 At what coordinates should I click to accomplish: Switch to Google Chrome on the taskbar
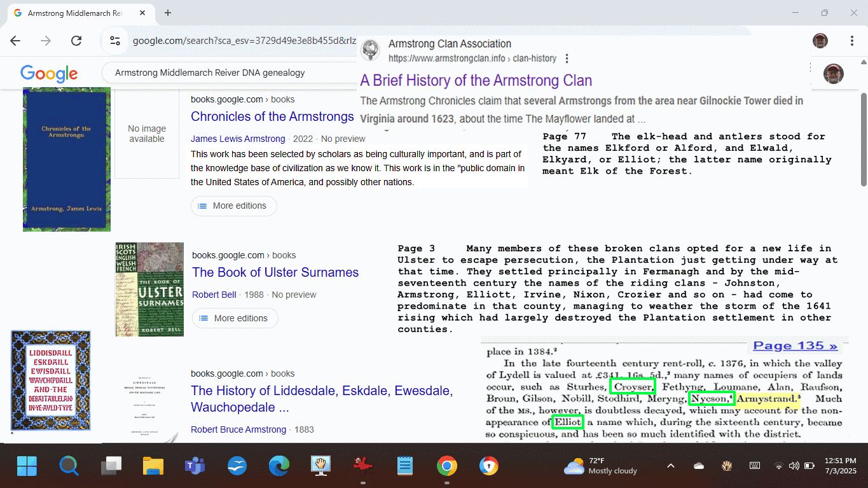pos(447,466)
